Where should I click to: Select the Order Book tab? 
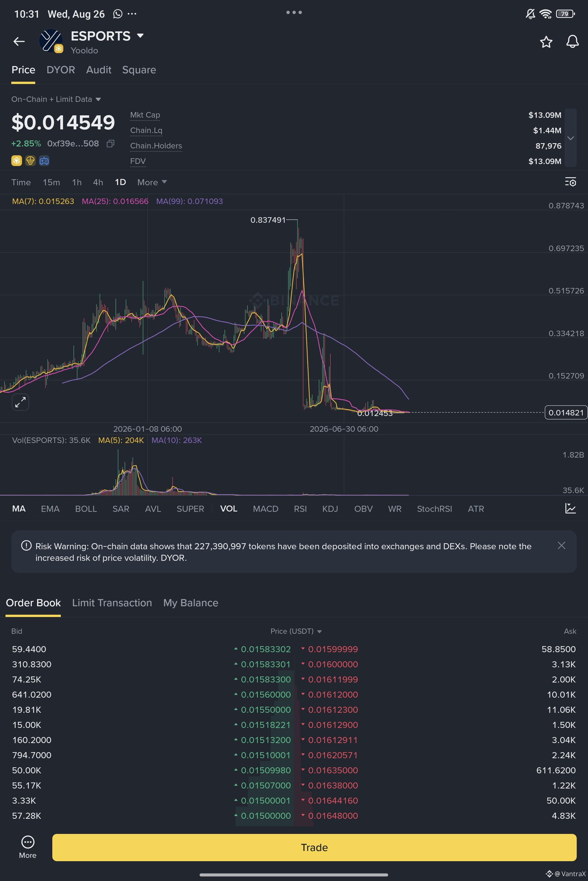(x=33, y=603)
